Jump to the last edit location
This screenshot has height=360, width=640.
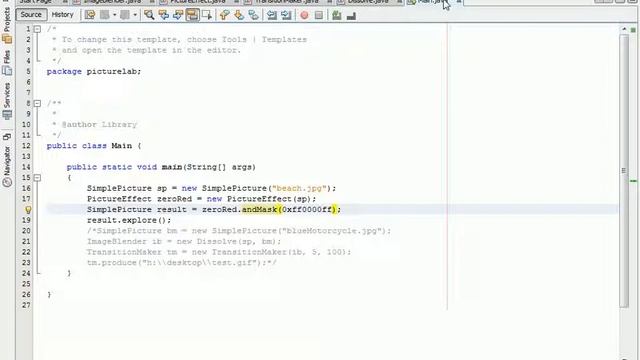tap(90, 15)
